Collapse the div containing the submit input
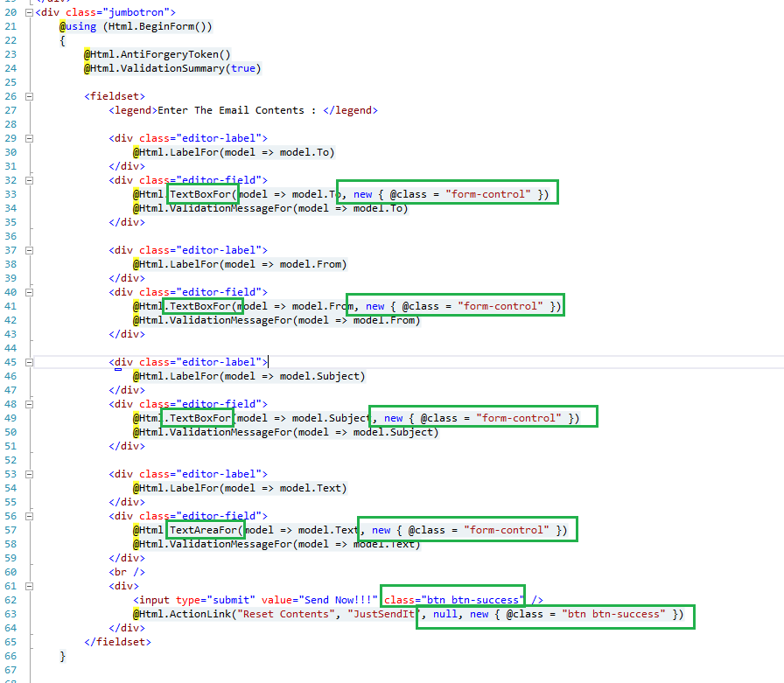 [x=29, y=586]
